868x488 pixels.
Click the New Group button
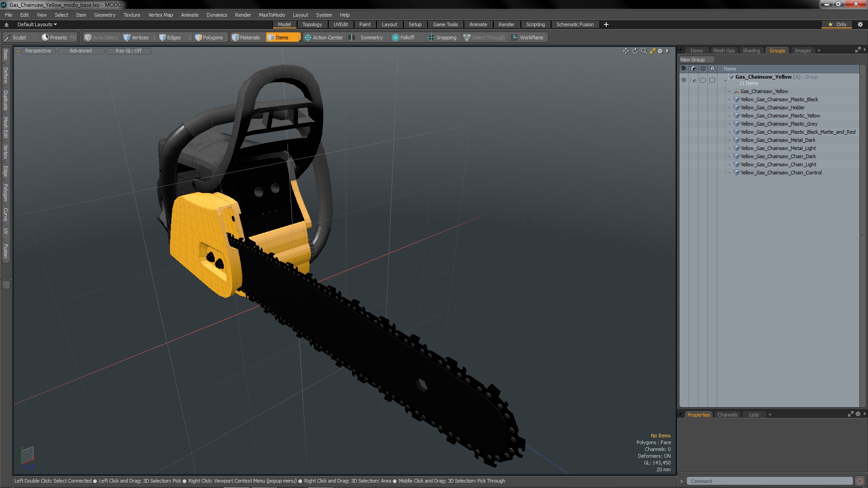click(x=696, y=60)
